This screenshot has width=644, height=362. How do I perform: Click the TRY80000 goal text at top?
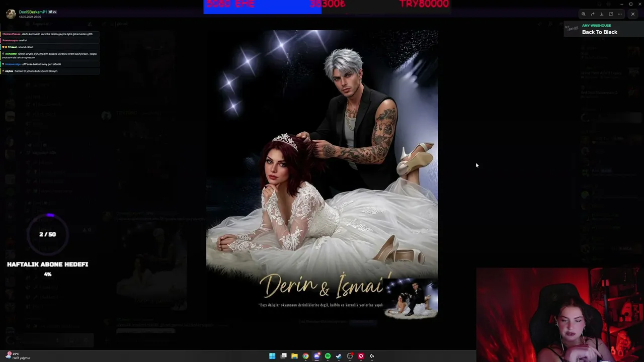424,4
